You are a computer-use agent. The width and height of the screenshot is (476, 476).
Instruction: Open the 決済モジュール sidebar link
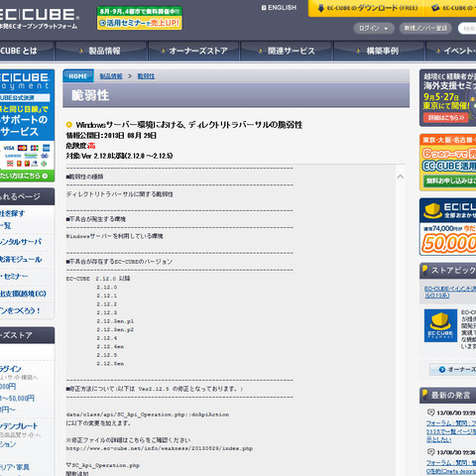coord(21,260)
